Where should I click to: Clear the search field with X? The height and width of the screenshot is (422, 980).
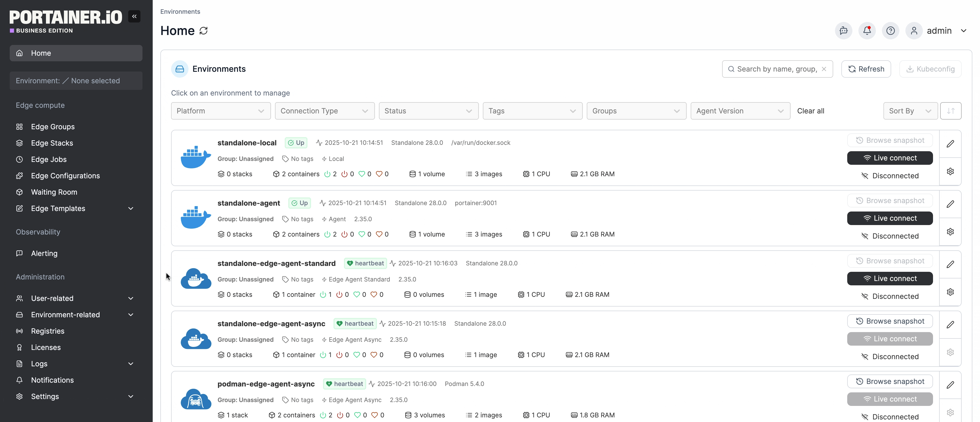click(824, 69)
